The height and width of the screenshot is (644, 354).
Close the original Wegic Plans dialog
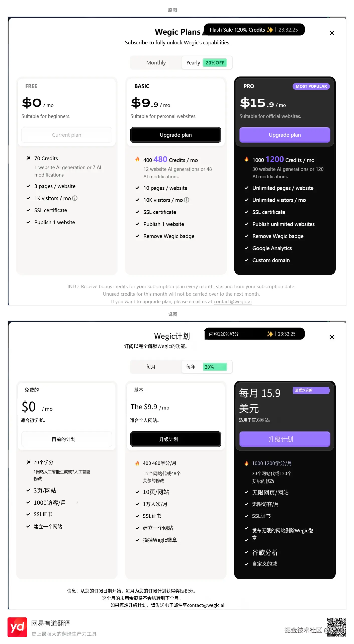pos(332,33)
